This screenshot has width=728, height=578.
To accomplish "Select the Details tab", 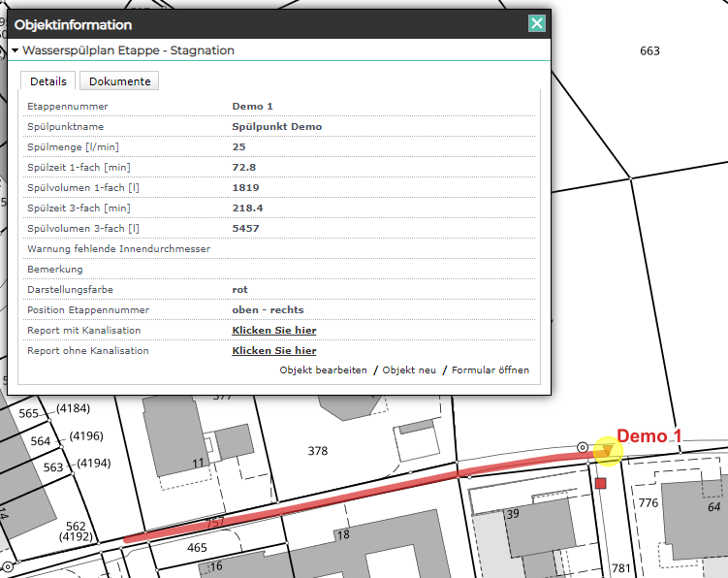I will (47, 81).
